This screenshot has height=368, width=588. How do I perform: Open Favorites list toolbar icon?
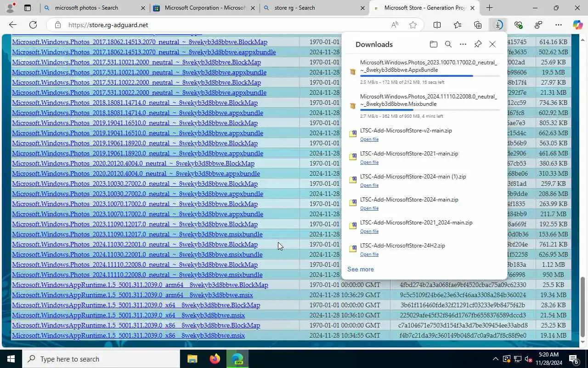point(458,25)
